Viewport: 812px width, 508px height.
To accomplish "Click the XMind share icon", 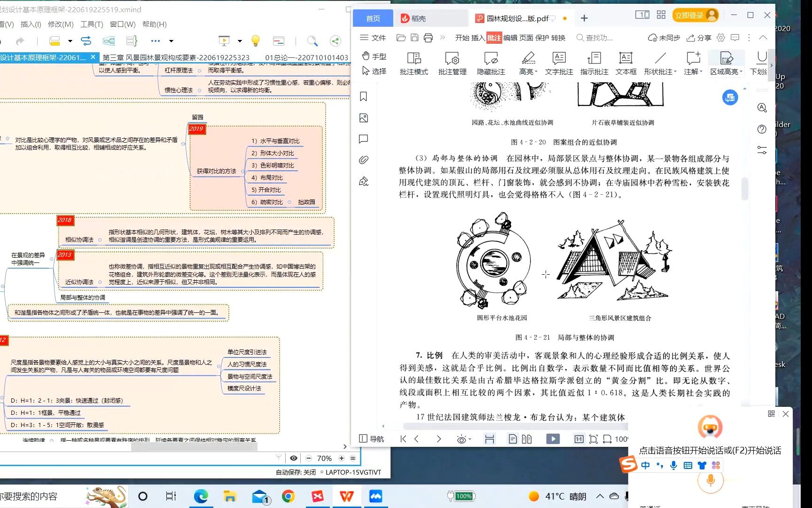I will 336,41.
